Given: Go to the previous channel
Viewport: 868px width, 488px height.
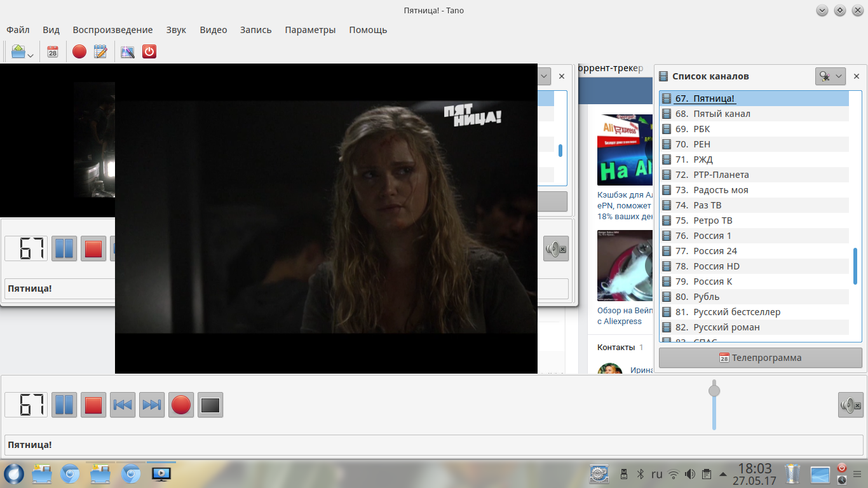Looking at the screenshot, I should (123, 405).
